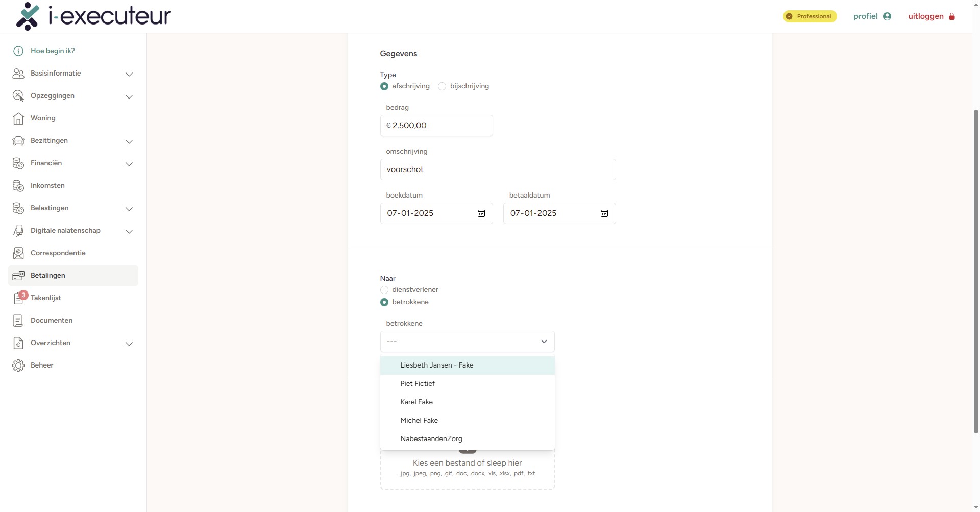Open the Correspondentie envelope icon
This screenshot has width=980, height=512.
click(18, 253)
